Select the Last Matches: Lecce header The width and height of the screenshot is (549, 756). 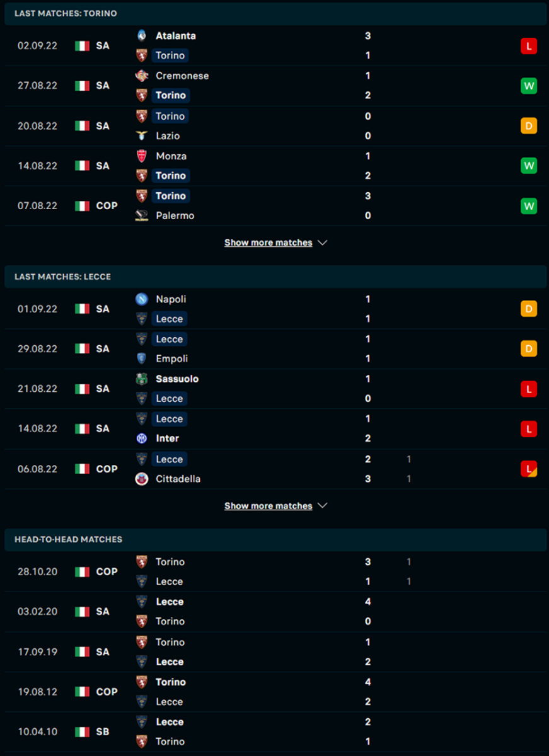(x=62, y=277)
